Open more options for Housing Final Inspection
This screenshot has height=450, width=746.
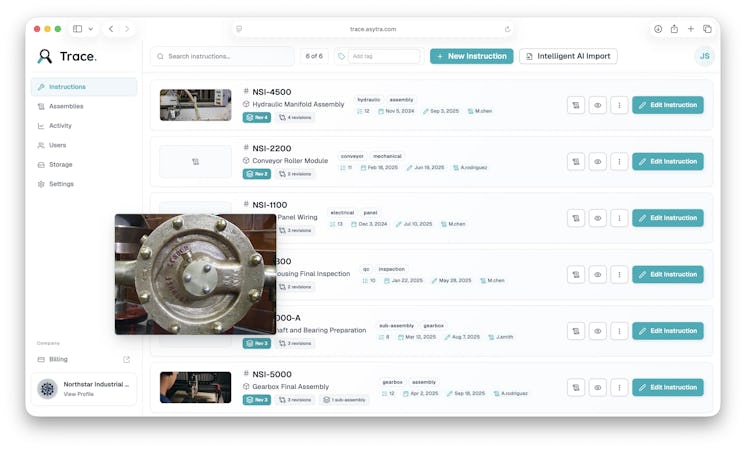[619, 274]
